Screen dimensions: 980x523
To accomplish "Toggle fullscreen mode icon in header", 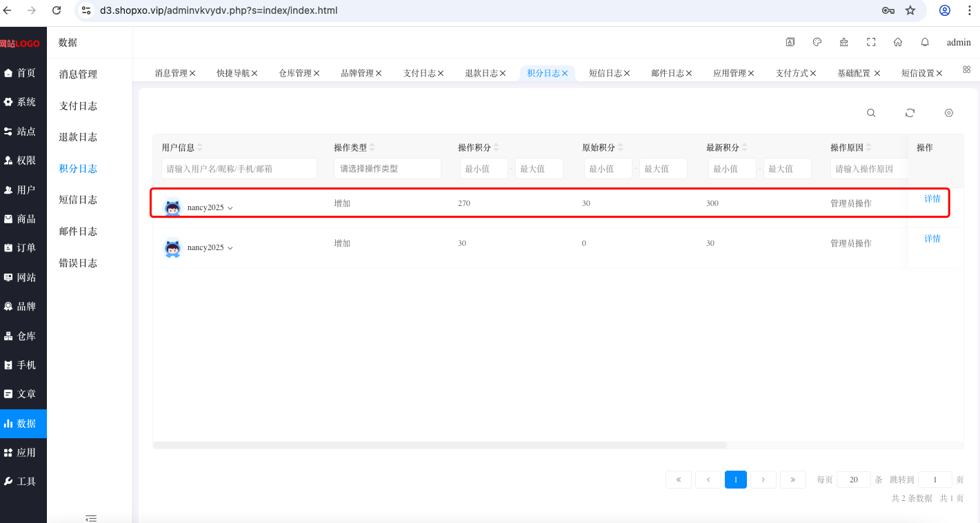I will click(x=871, y=42).
